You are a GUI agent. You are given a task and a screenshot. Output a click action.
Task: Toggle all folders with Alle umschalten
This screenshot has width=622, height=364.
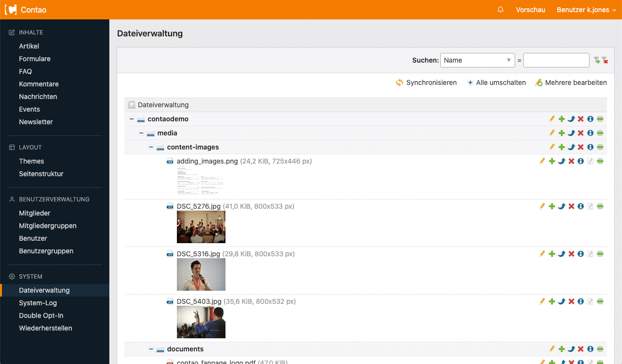pos(497,83)
